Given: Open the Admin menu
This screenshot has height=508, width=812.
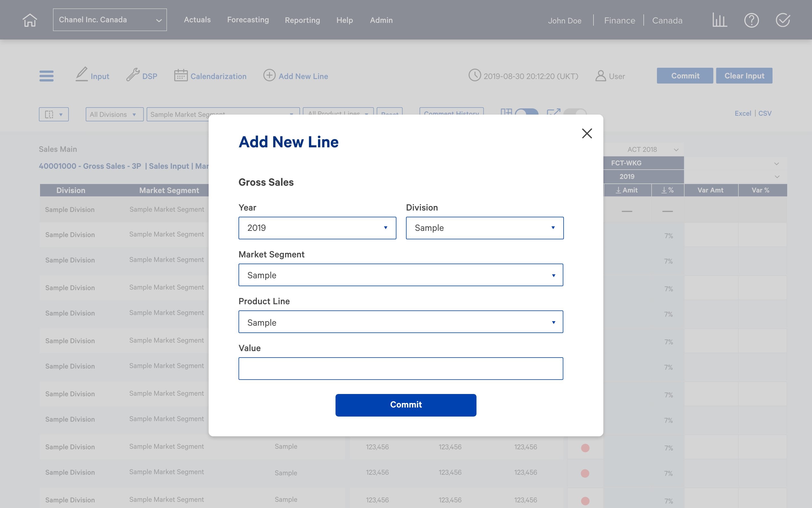Looking at the screenshot, I should coord(381,20).
